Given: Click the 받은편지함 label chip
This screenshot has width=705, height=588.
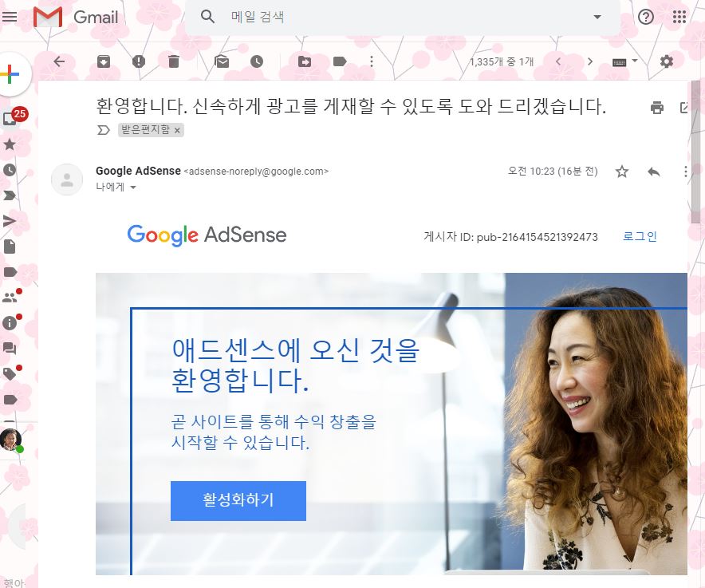Looking at the screenshot, I should pos(145,130).
